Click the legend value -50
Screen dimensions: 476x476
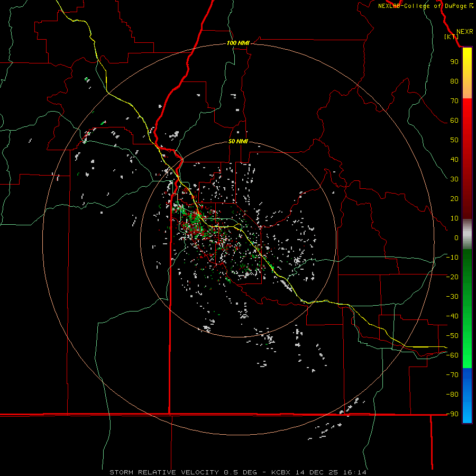pyautogui.click(x=452, y=336)
